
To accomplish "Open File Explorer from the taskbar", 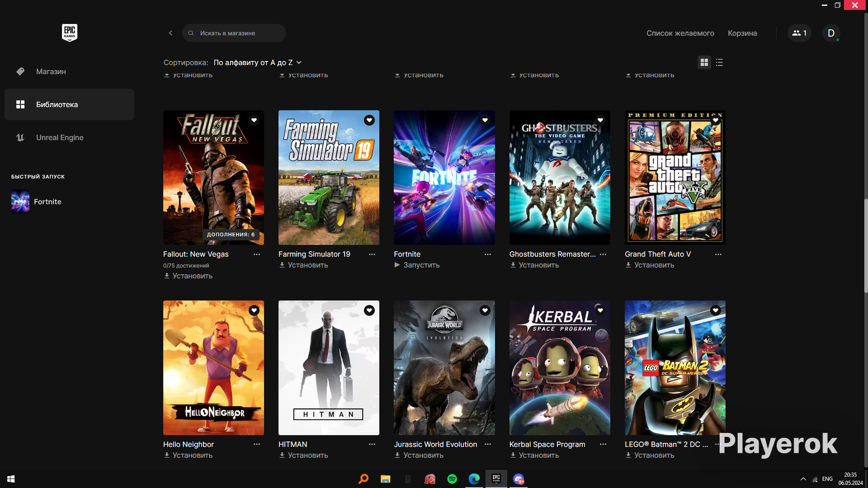I will [386, 479].
